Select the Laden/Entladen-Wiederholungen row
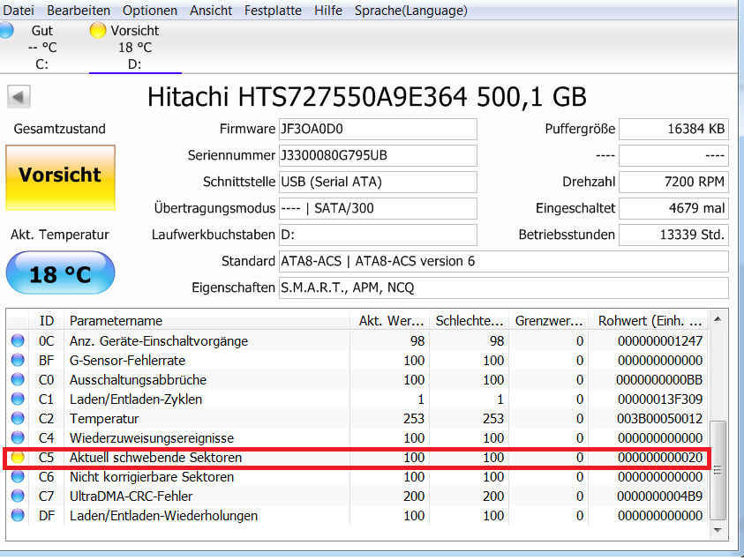 point(357,516)
